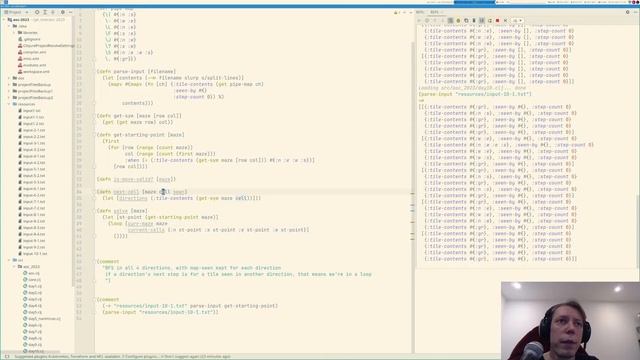Switch to first REPL tab
This screenshot has width=640, height=360.
[x=420, y=12]
